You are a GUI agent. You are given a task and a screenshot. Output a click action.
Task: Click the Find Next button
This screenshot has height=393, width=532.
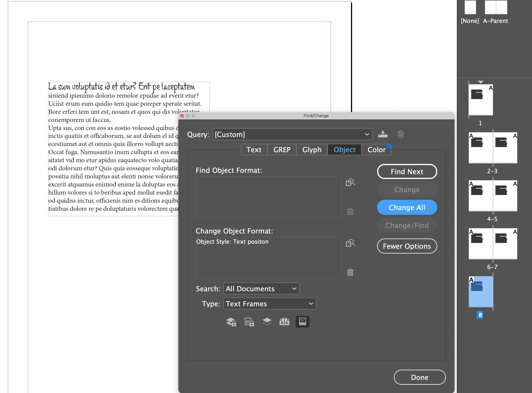click(407, 171)
